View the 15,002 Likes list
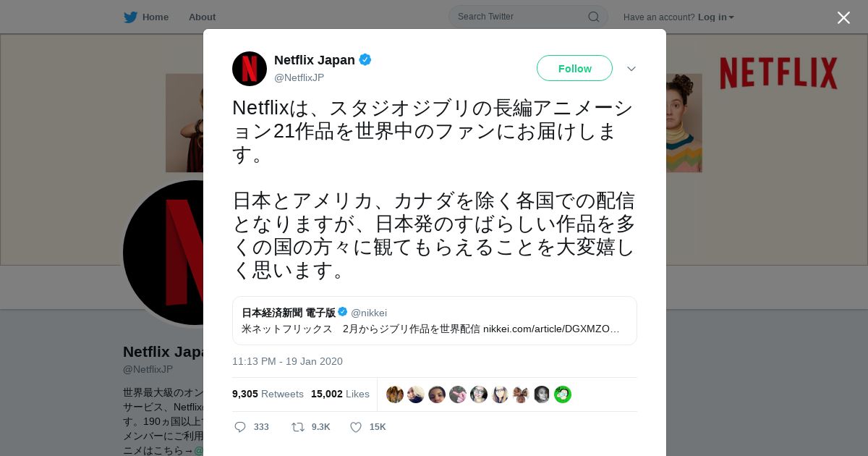The width and height of the screenshot is (868, 456). (x=340, y=394)
